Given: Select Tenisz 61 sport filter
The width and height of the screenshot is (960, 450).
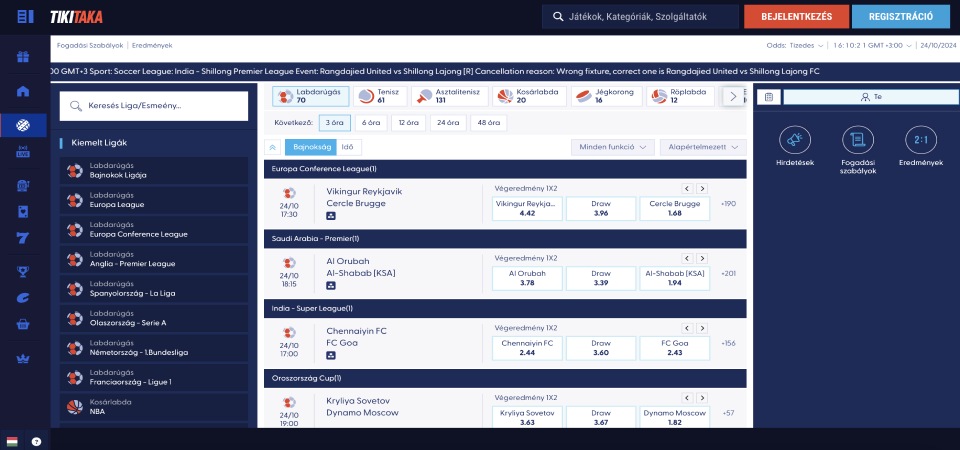Looking at the screenshot, I should point(378,96).
